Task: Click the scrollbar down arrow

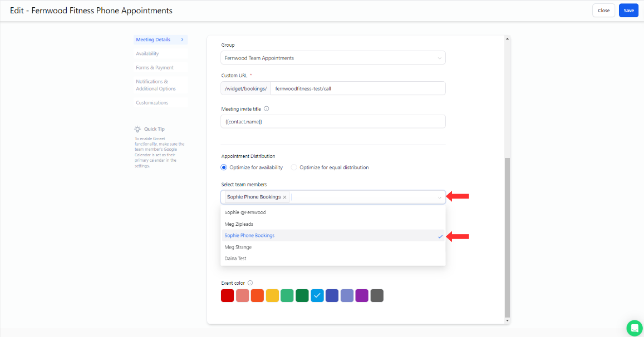Action: 507,320
